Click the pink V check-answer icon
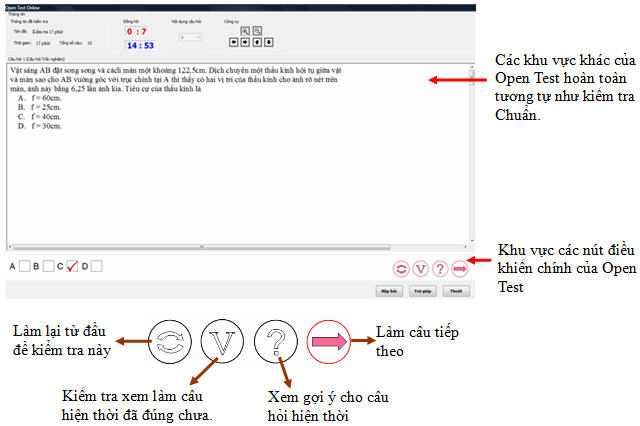640x426 pixels. 420,269
